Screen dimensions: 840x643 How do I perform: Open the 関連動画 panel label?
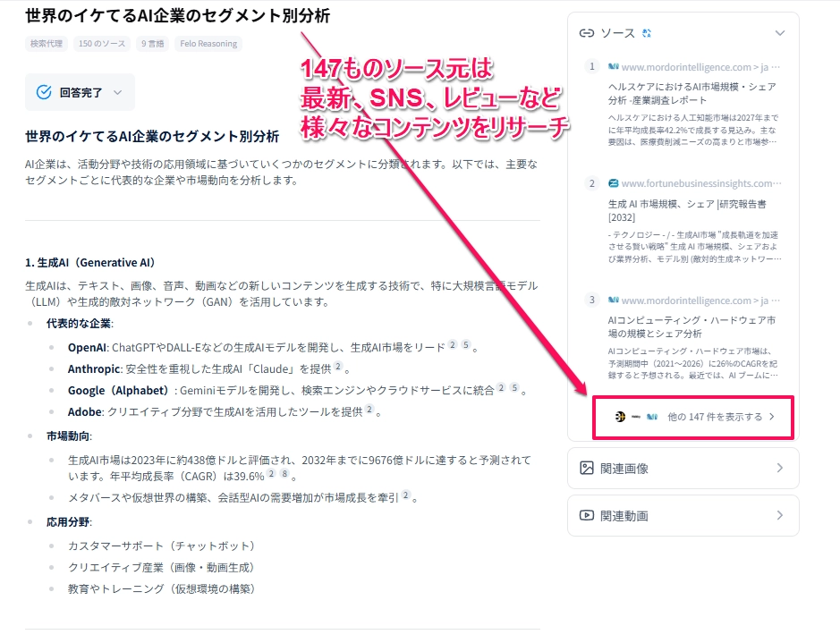(624, 516)
